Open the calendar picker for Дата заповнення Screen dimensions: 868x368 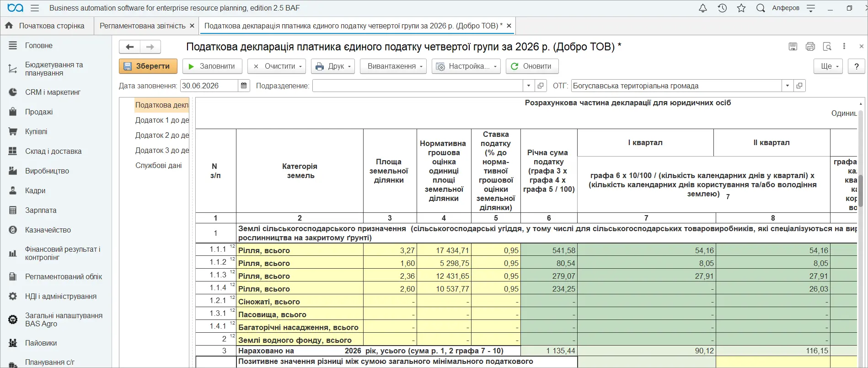[x=244, y=86]
